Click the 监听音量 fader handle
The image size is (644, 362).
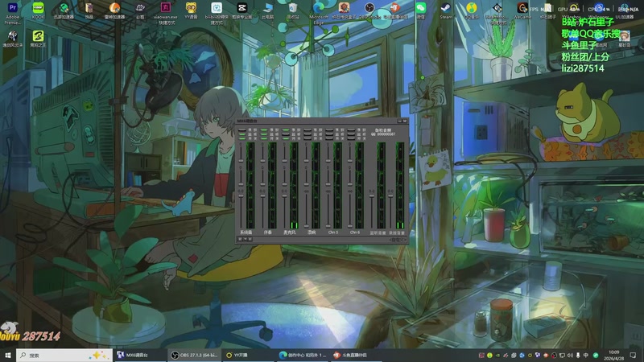coord(372,195)
